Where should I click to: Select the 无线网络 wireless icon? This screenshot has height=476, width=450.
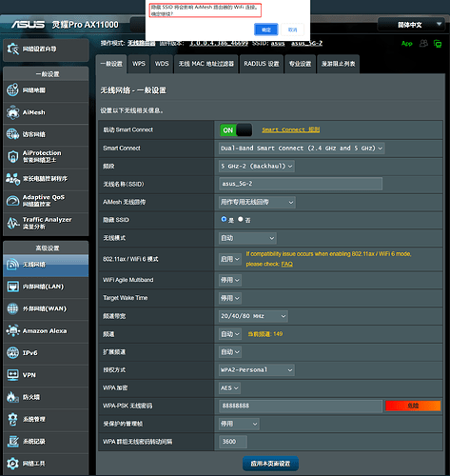12,265
